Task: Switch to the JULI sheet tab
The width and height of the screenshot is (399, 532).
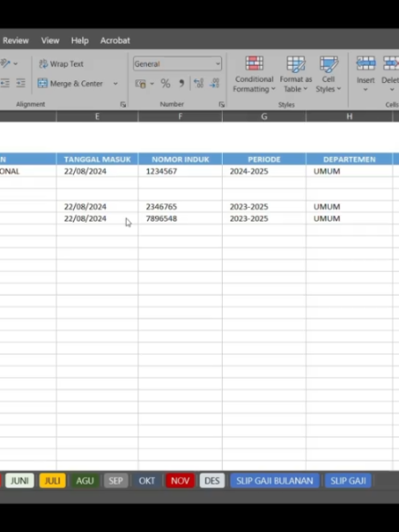Action: [53, 481]
